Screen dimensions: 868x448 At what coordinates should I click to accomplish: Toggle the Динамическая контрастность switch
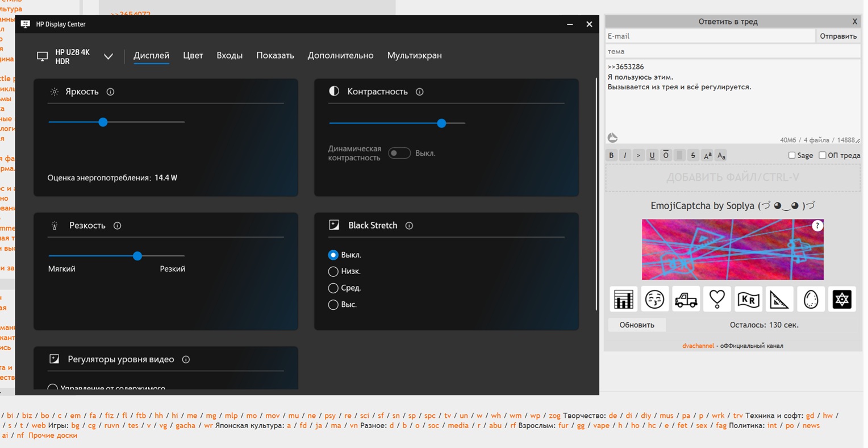point(399,153)
